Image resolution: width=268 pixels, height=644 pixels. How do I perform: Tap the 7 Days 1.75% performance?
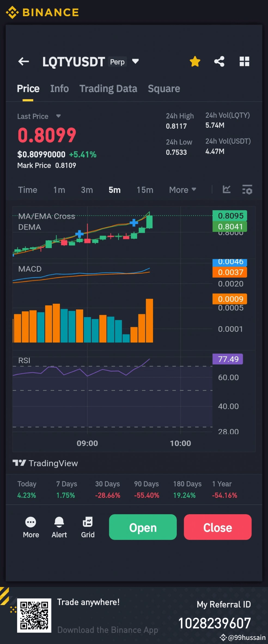(66, 489)
